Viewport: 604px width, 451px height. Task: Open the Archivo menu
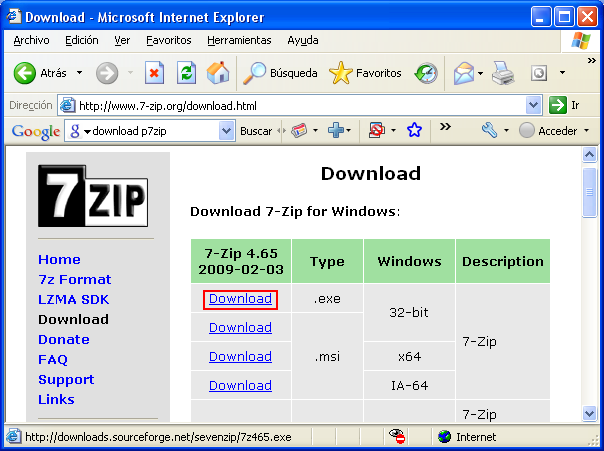click(32, 40)
